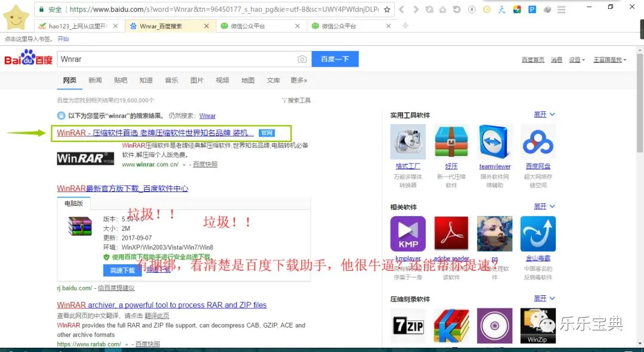
Task: Open WinRAR最新官方版下载 result link
Action: tap(122, 189)
